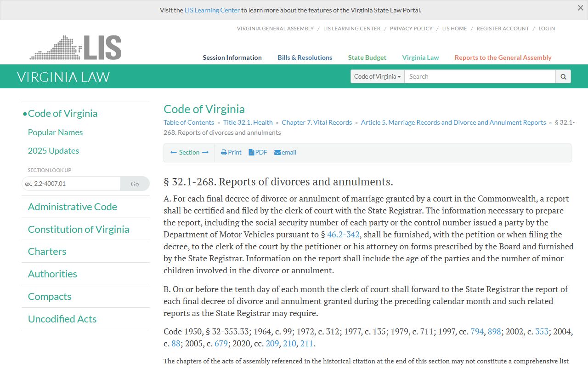Screen dimensions: 588x368
Task: Open Reports to the General Assembly menu
Action: 503,57
